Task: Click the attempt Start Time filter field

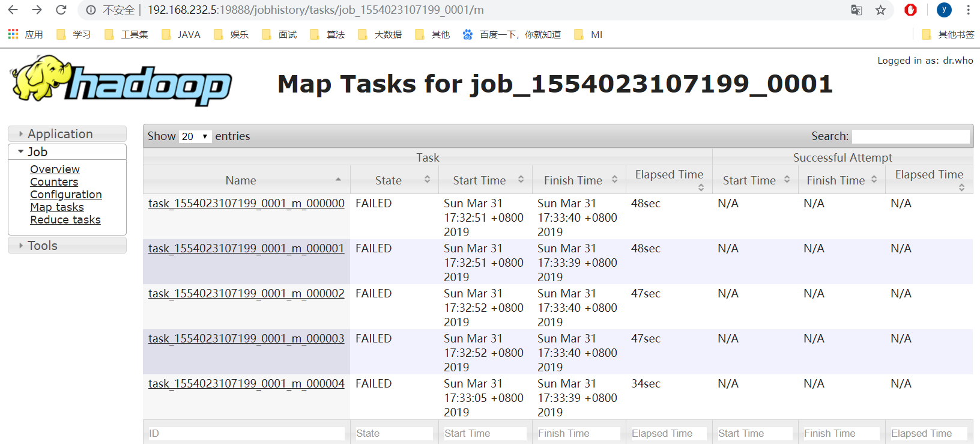Action: [755, 433]
